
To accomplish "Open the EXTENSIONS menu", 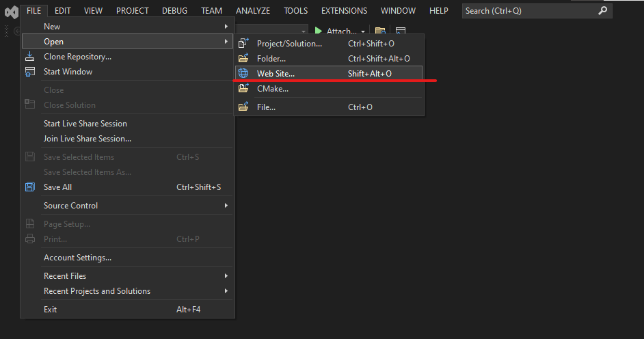I will 344,11.
